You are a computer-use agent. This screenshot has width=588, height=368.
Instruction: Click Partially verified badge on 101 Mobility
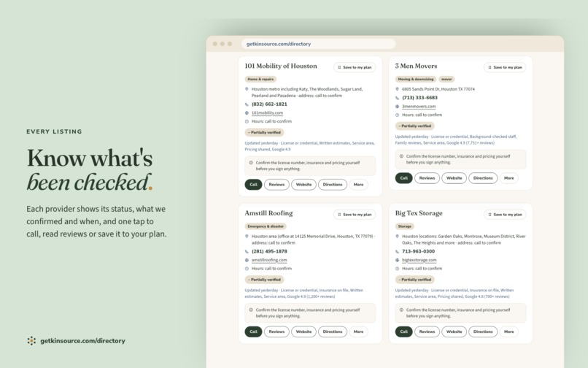click(264, 132)
